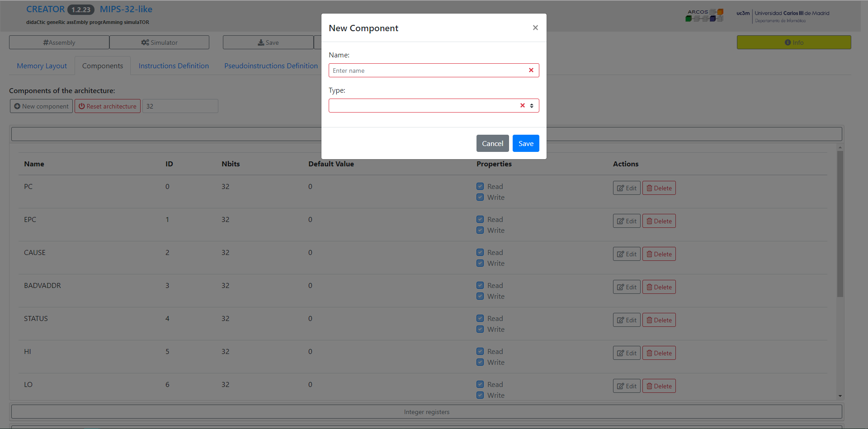Click the plus icon on New component
Viewport: 868px width, 429px height.
tap(17, 106)
